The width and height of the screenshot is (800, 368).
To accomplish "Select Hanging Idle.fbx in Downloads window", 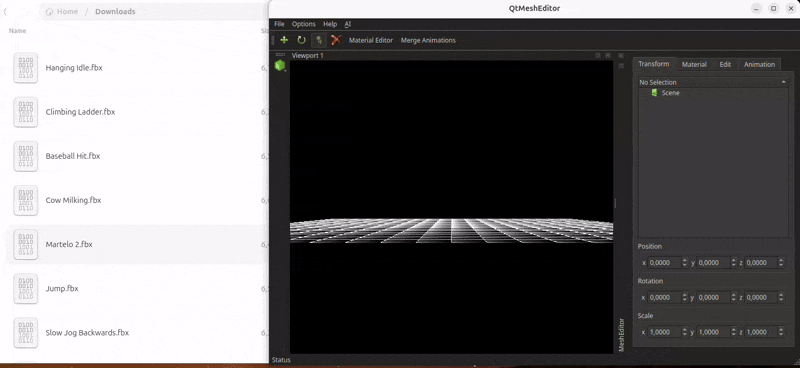I will pos(74,68).
